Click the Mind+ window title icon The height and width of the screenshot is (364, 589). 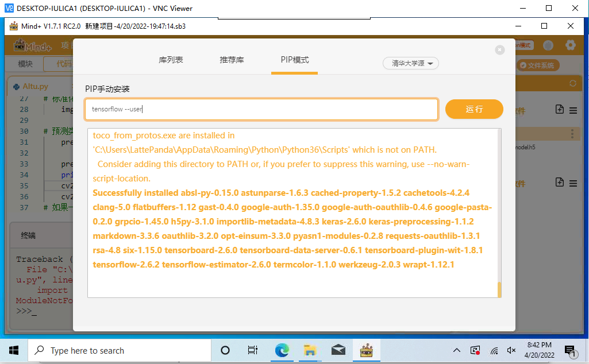[14, 26]
